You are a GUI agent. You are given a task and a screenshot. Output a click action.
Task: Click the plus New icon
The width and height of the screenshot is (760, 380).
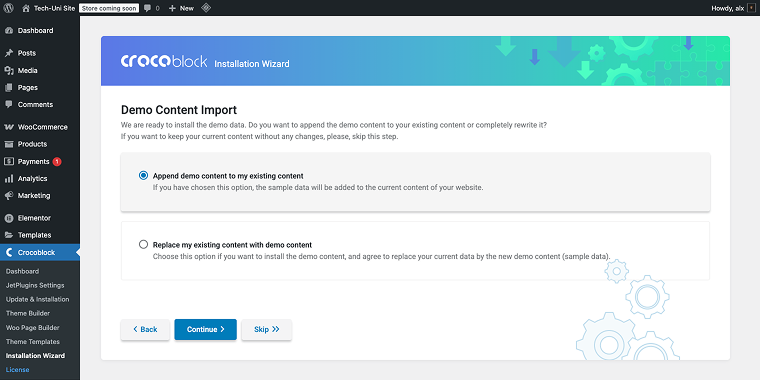tap(172, 8)
